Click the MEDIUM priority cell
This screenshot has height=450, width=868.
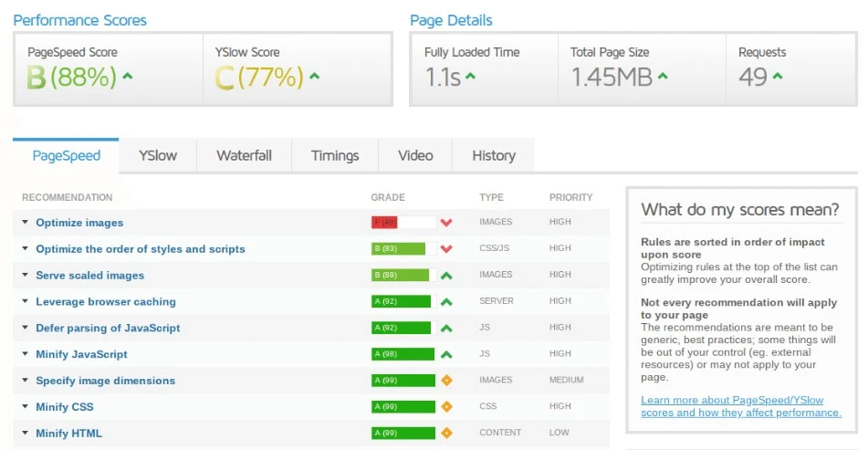566,380
